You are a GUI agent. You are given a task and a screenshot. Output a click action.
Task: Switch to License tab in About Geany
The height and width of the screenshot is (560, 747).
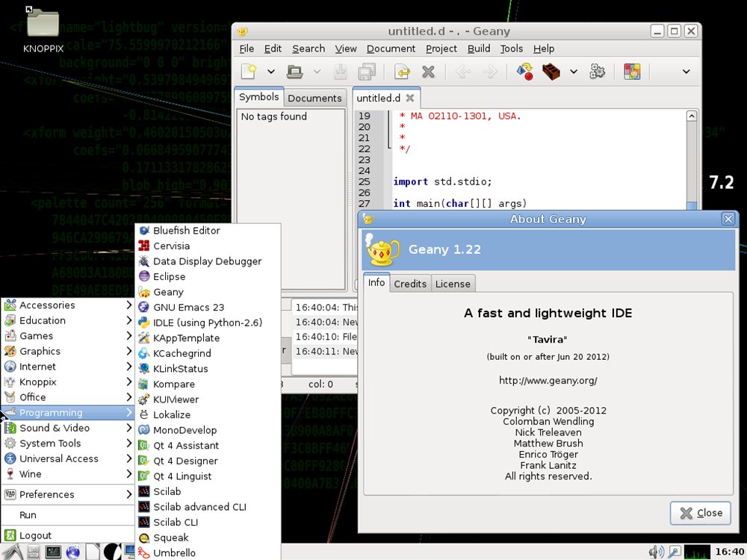pos(453,284)
